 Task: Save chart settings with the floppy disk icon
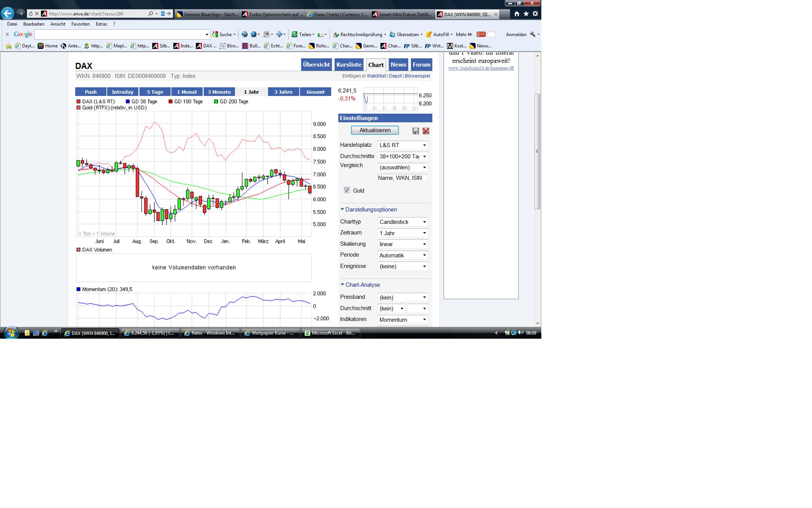(415, 131)
